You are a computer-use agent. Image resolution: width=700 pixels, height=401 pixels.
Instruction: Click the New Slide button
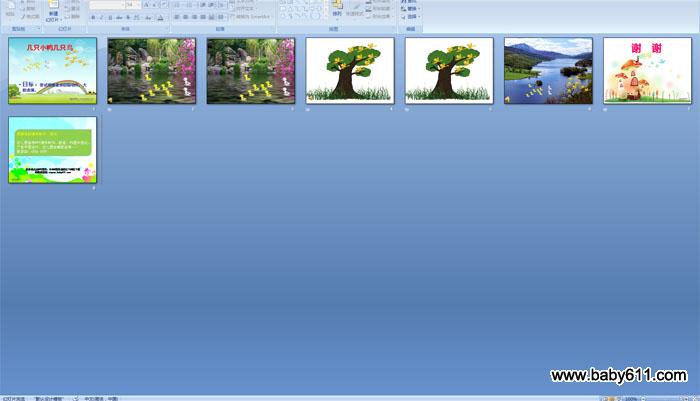[x=53, y=11]
